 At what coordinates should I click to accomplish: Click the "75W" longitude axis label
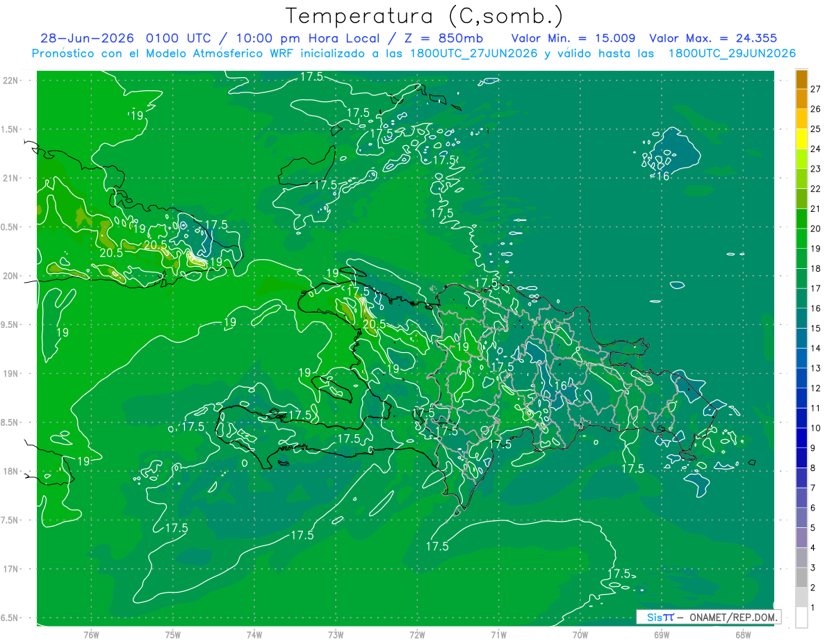[173, 635]
